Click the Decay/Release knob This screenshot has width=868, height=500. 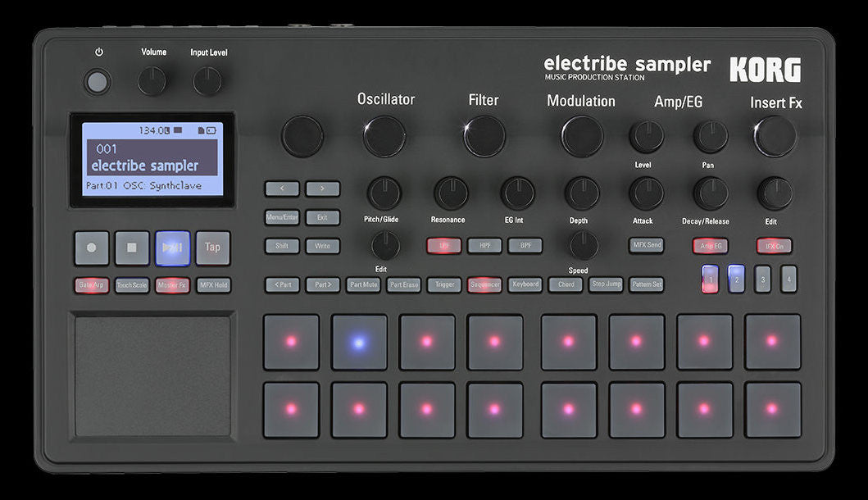point(711,193)
